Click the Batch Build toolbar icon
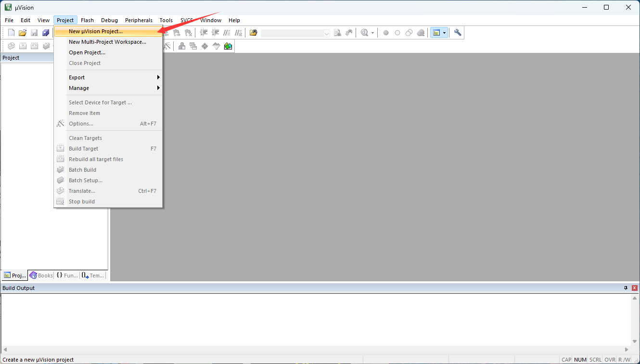The height and width of the screenshot is (364, 640). tap(46, 46)
